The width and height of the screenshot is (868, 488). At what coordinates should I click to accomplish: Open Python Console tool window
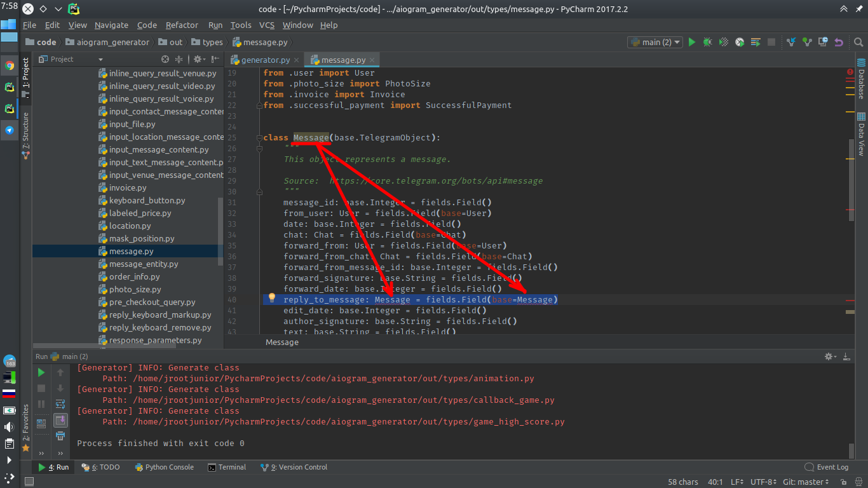(x=164, y=467)
